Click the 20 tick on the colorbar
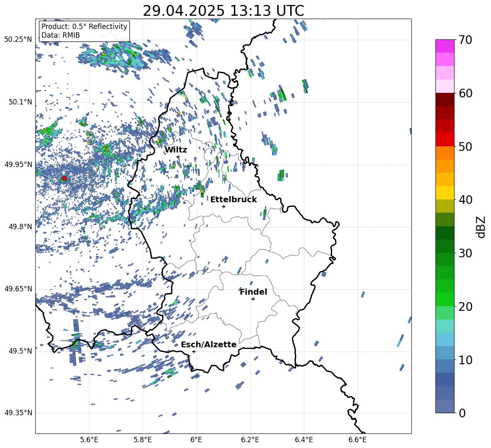The image size is (491, 448). [465, 307]
